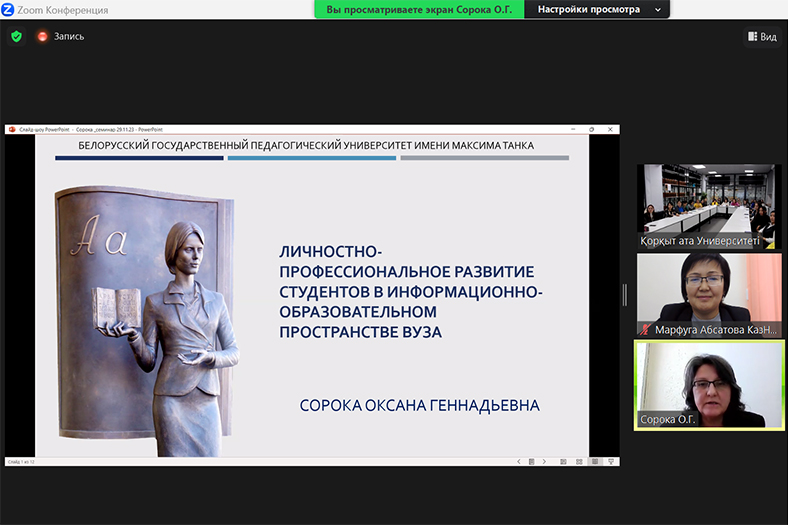
Task: Click the green screen-sharing notification banner
Action: click(420, 9)
